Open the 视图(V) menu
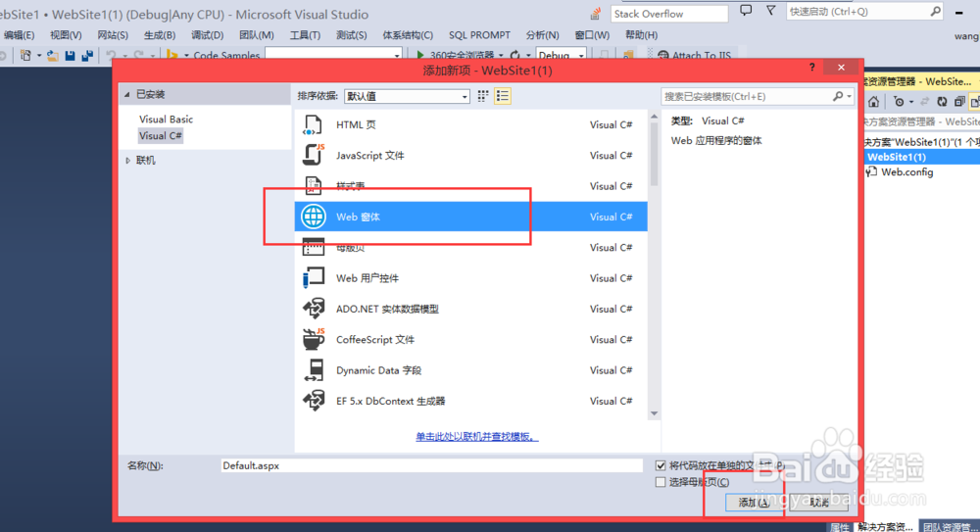This screenshot has width=980, height=532. click(x=66, y=35)
